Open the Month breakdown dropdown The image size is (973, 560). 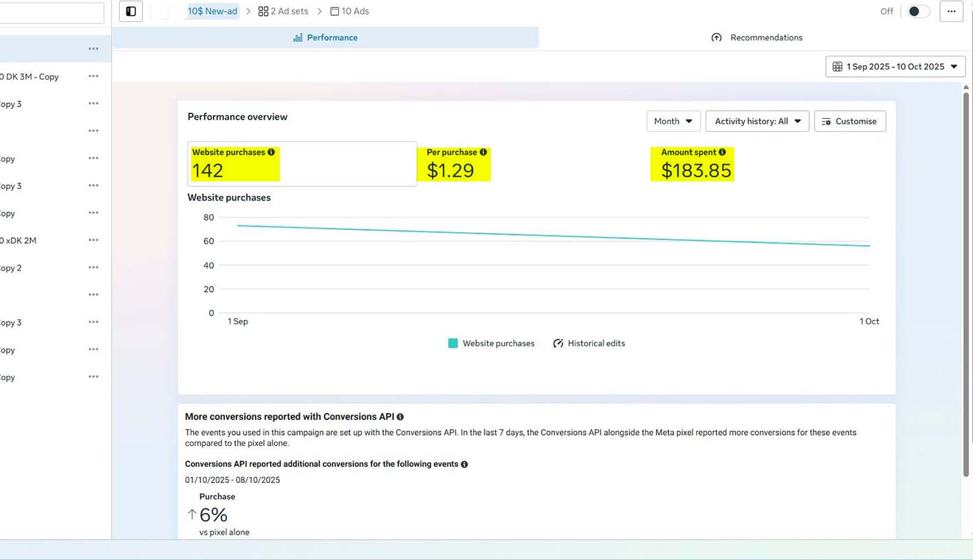click(x=673, y=121)
